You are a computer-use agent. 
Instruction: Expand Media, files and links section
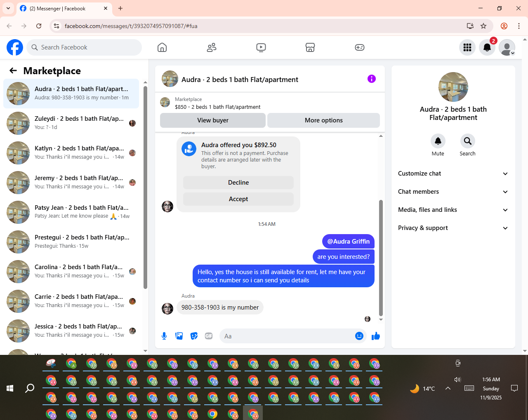(x=453, y=210)
